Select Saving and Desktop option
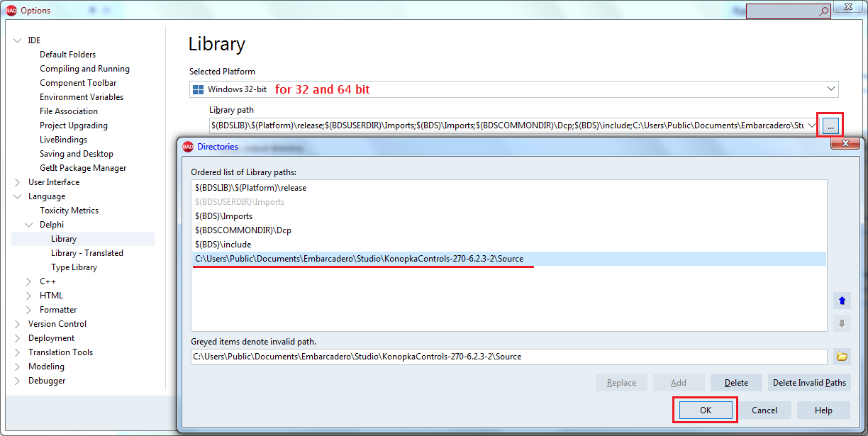The width and height of the screenshot is (868, 436). [x=77, y=154]
